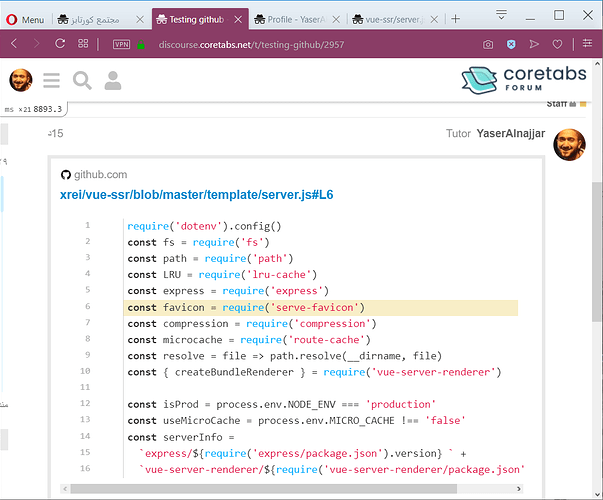603x500 pixels.
Task: Click the page scroll-down arrow
Action: (x=597, y=495)
